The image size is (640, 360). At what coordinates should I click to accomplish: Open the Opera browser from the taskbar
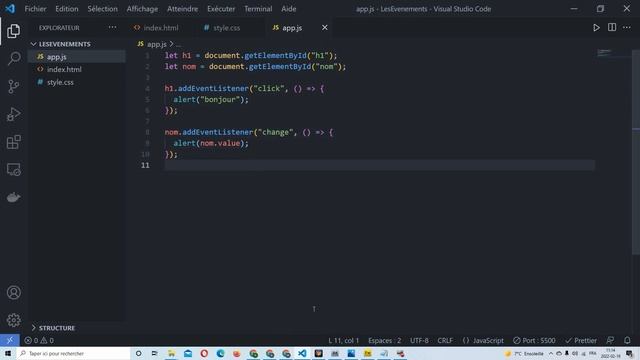[204, 353]
